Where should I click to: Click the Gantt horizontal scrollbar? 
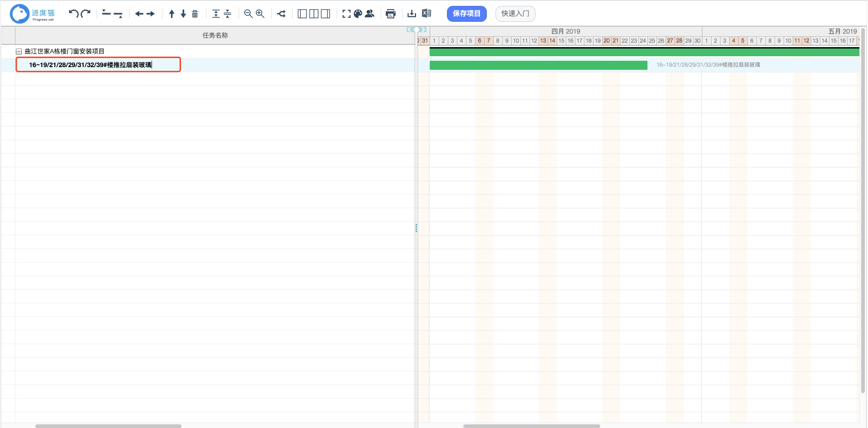531,426
